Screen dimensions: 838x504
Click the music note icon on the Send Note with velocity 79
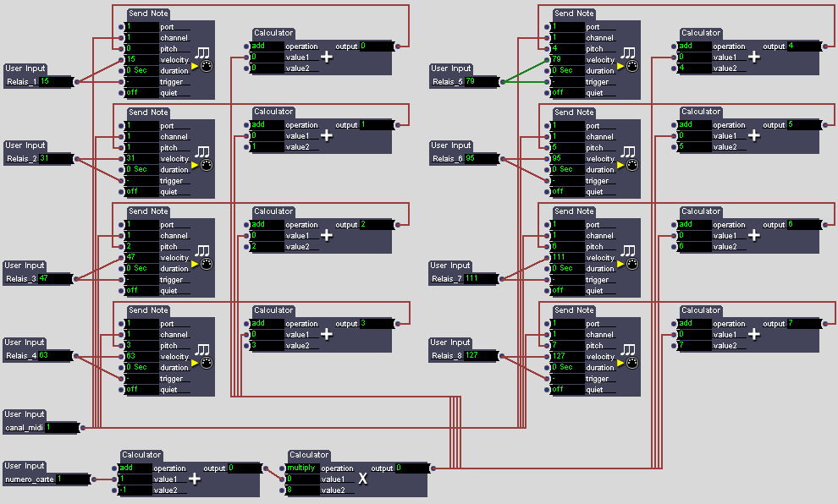pyautogui.click(x=628, y=52)
